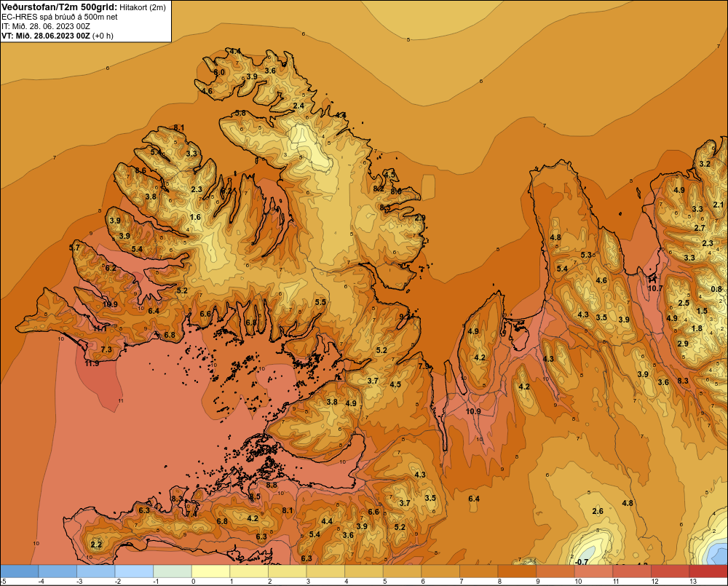Click the legend swatch between -1 and 0
Image resolution: width=728 pixels, height=586 pixels.
[173, 571]
